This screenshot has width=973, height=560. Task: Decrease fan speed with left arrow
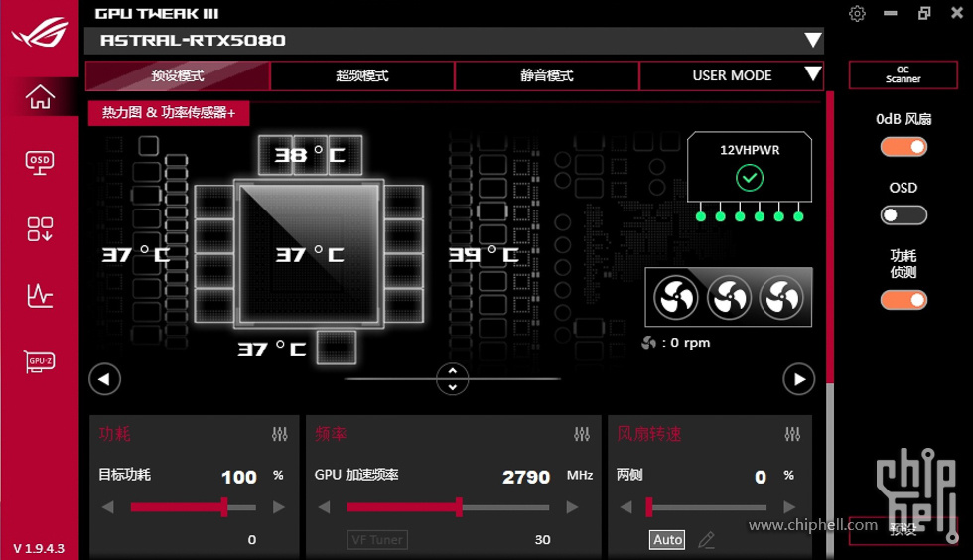tap(626, 507)
